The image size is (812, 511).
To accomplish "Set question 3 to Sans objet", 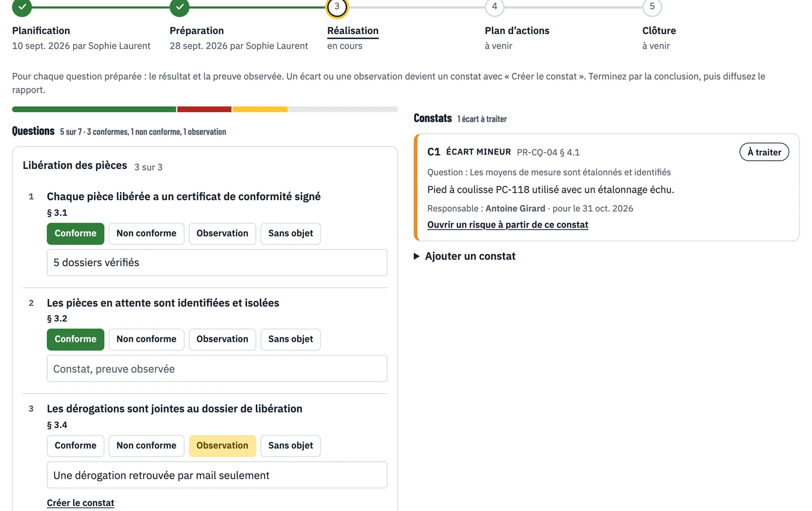I will 290,446.
